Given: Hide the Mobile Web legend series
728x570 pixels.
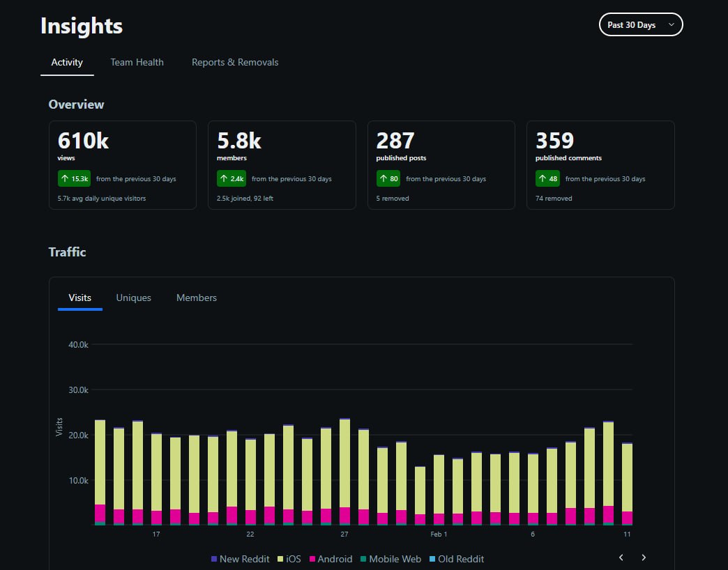Looking at the screenshot, I should pos(390,559).
